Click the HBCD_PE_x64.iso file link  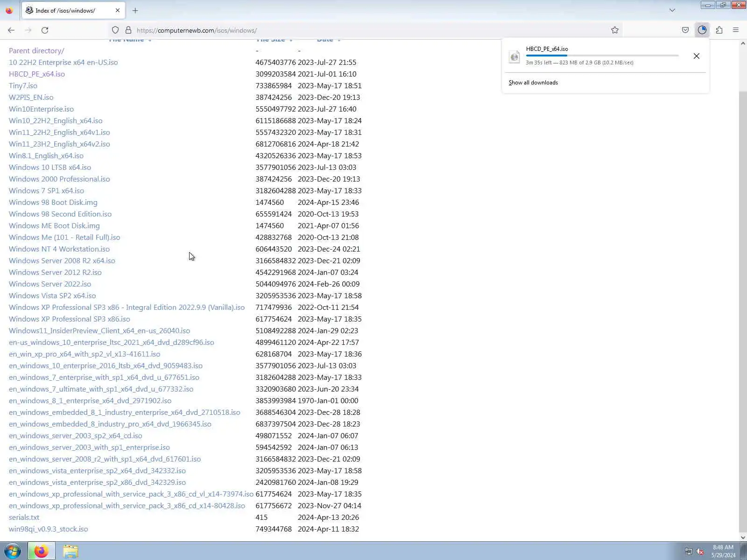pos(37,74)
